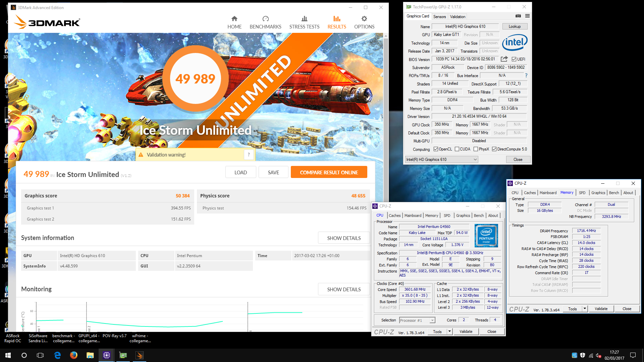Open Cortana search circle on taskbar
The image size is (644, 362).
[24, 355]
